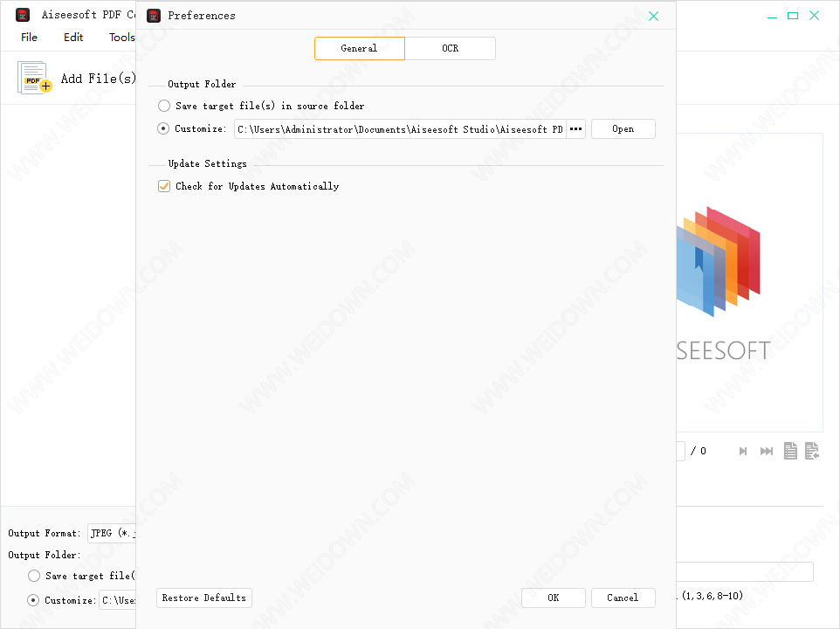840x629 pixels.
Task: Click the single page document icon
Action: pos(790,451)
